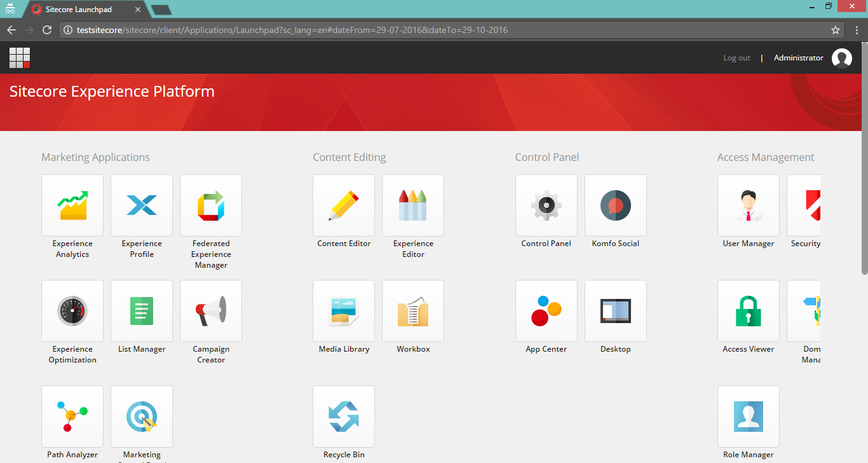This screenshot has height=463, width=868.
Task: Click the User Manager label
Action: (749, 244)
